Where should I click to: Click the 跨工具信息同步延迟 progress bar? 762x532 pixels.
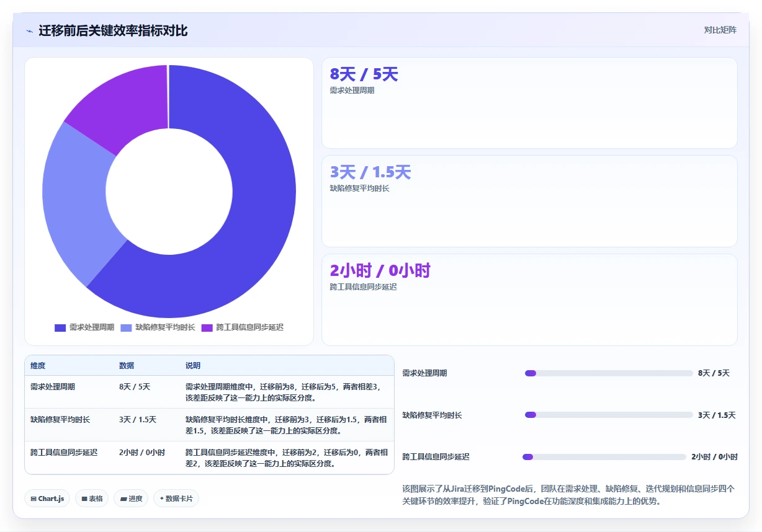(604, 457)
